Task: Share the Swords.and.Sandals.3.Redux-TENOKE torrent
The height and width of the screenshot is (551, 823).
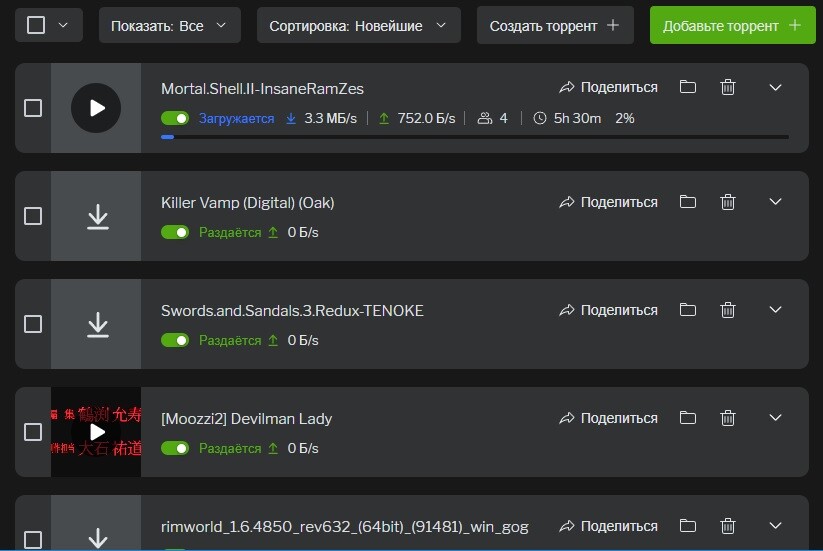Action: pyautogui.click(x=608, y=310)
